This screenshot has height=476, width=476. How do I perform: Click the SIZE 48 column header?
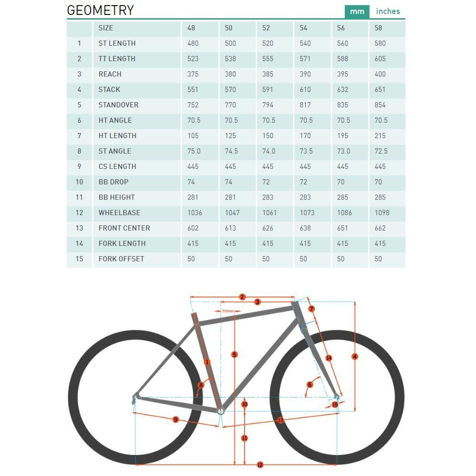click(191, 28)
